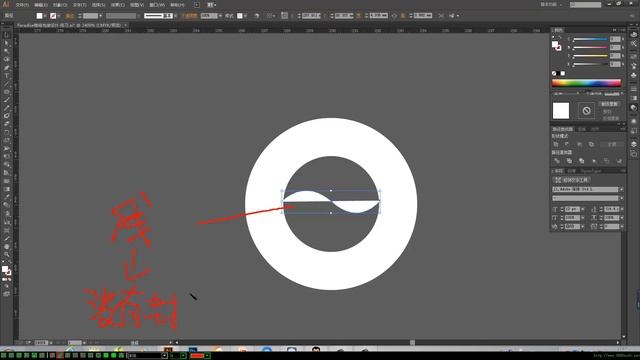Screen dimensions: 640x360
Task: Click the 不透明度 opacity label
Action: pos(189,16)
